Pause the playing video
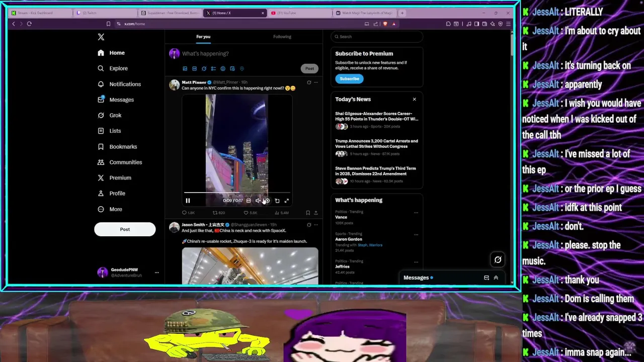The image size is (644, 362). click(188, 201)
